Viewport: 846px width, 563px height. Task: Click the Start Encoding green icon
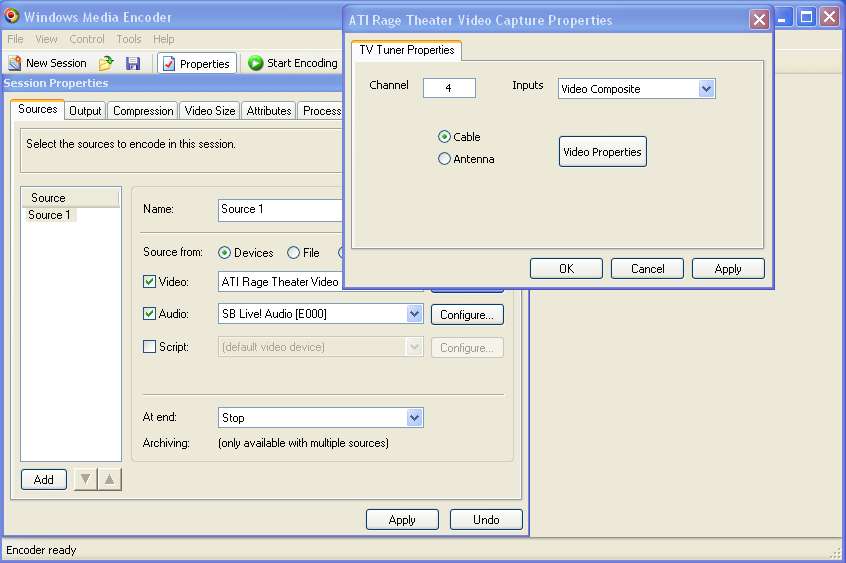tap(255, 63)
